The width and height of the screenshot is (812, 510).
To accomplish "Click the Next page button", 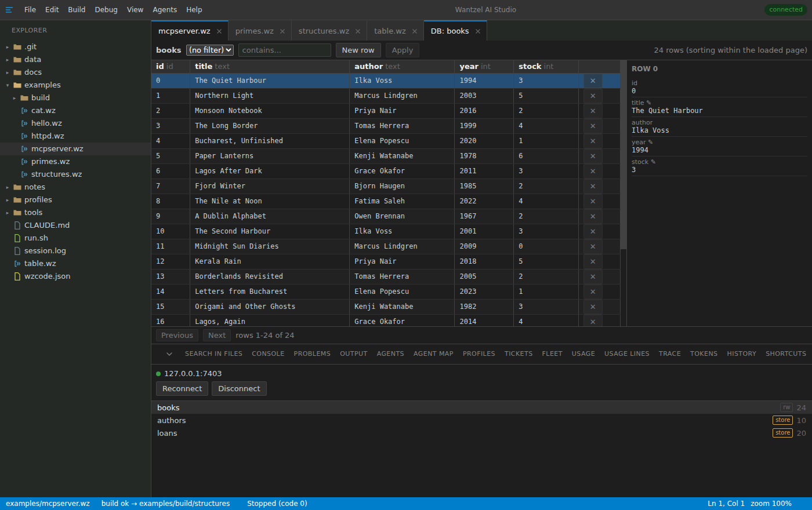I will coord(217,336).
